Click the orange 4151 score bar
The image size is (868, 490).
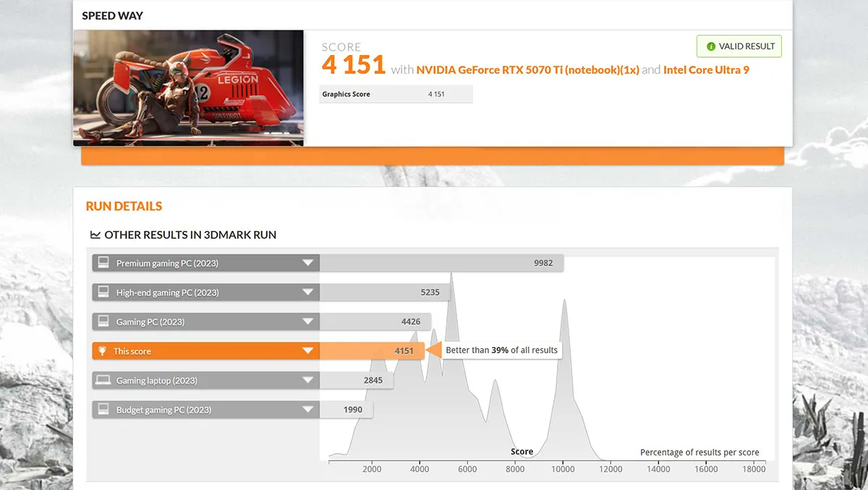371,351
